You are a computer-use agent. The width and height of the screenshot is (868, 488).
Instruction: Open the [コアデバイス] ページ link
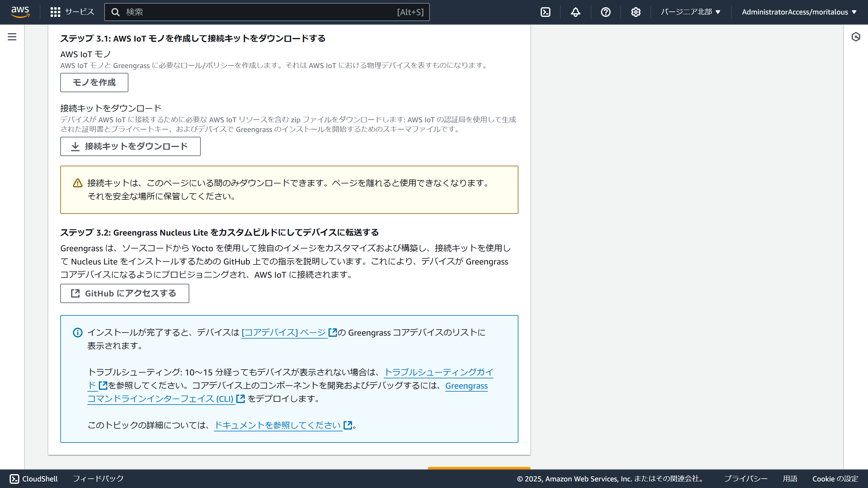[284, 332]
